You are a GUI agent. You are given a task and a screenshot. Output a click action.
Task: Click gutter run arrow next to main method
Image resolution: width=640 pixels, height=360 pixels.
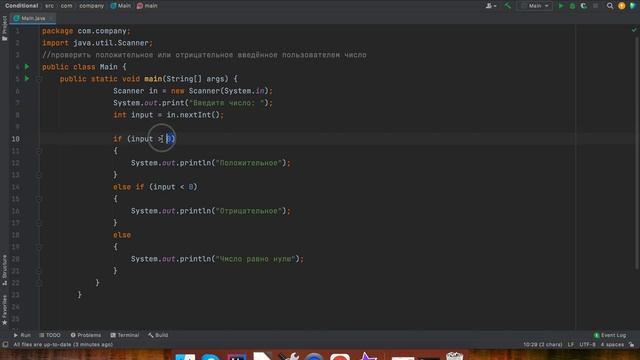coord(27,78)
